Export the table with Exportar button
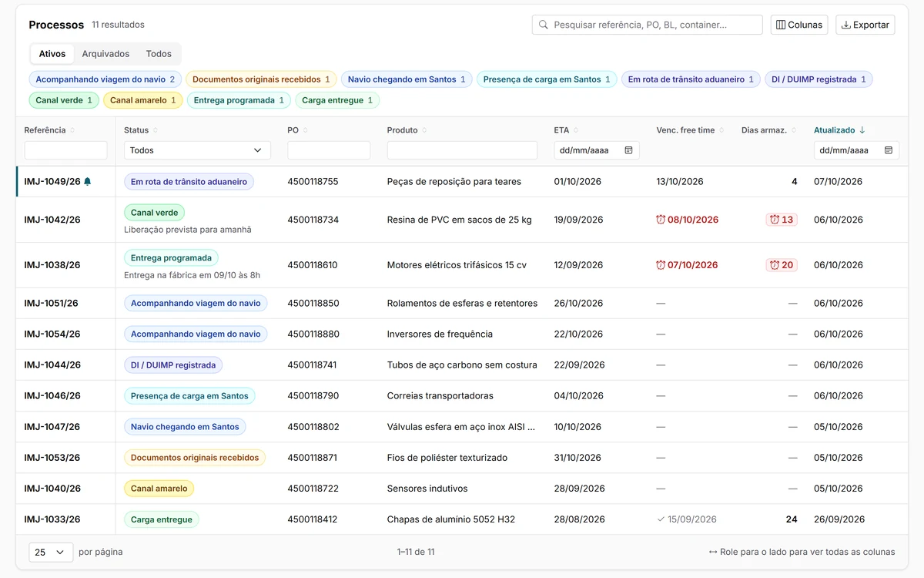924x578 pixels. (865, 25)
